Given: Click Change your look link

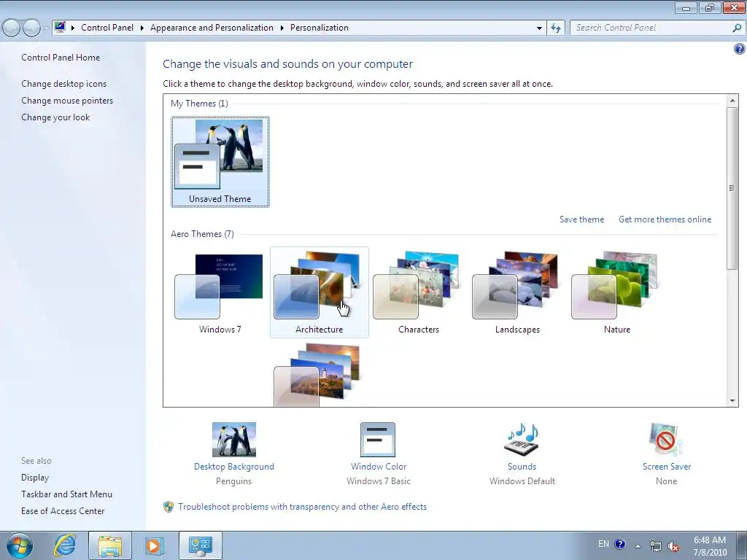Looking at the screenshot, I should pyautogui.click(x=55, y=117).
